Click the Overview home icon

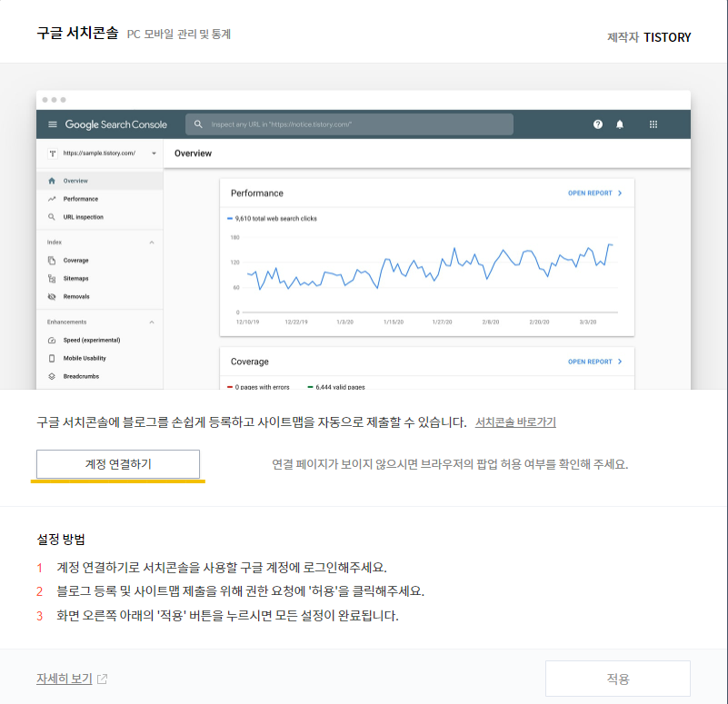[x=52, y=181]
